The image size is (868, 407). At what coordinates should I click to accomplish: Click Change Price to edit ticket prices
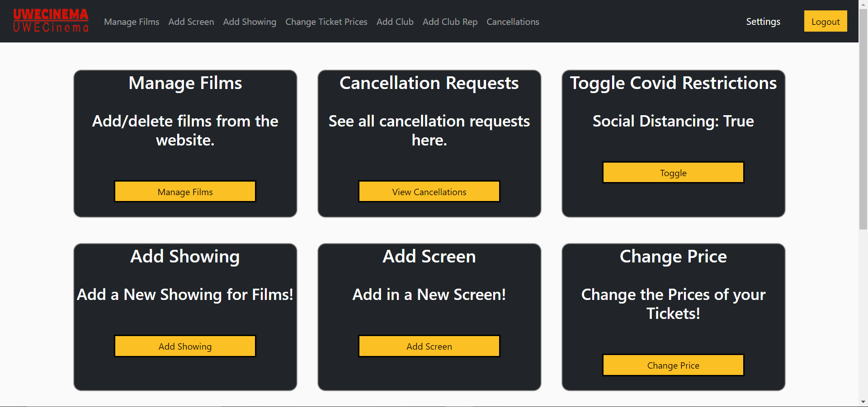[x=673, y=365]
